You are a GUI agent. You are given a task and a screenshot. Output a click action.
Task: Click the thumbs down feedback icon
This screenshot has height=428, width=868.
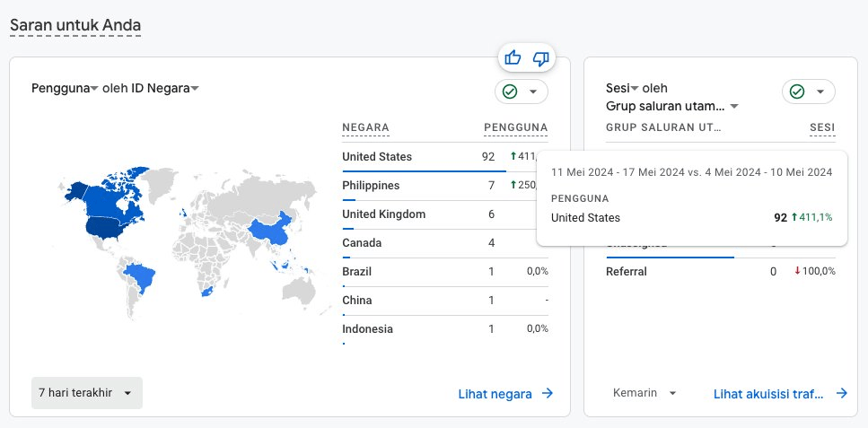point(540,58)
